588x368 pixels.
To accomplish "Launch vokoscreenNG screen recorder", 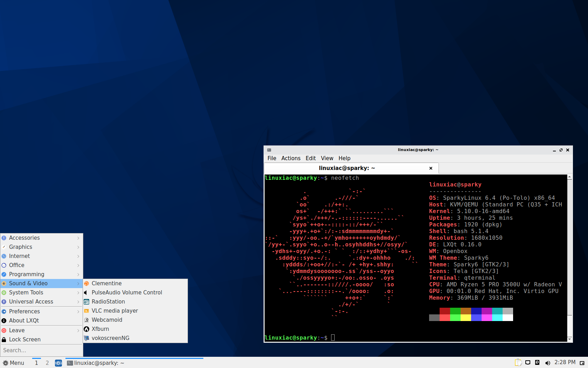I will [x=135, y=338].
